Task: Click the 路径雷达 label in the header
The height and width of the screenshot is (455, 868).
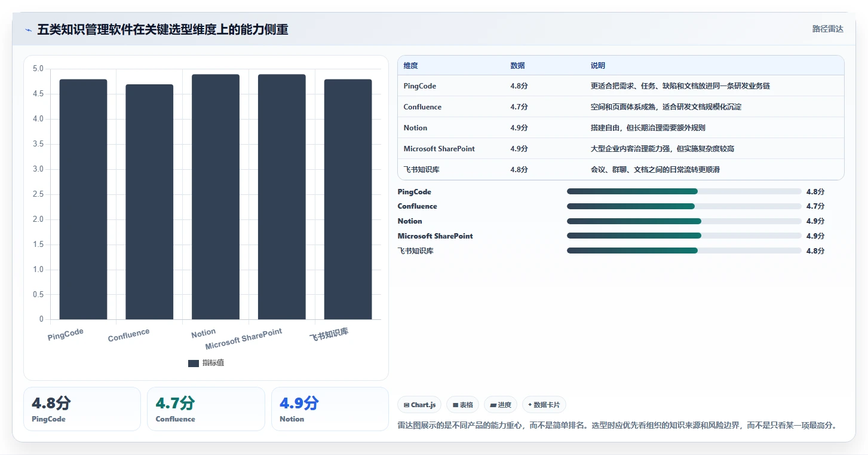Action: coord(827,29)
